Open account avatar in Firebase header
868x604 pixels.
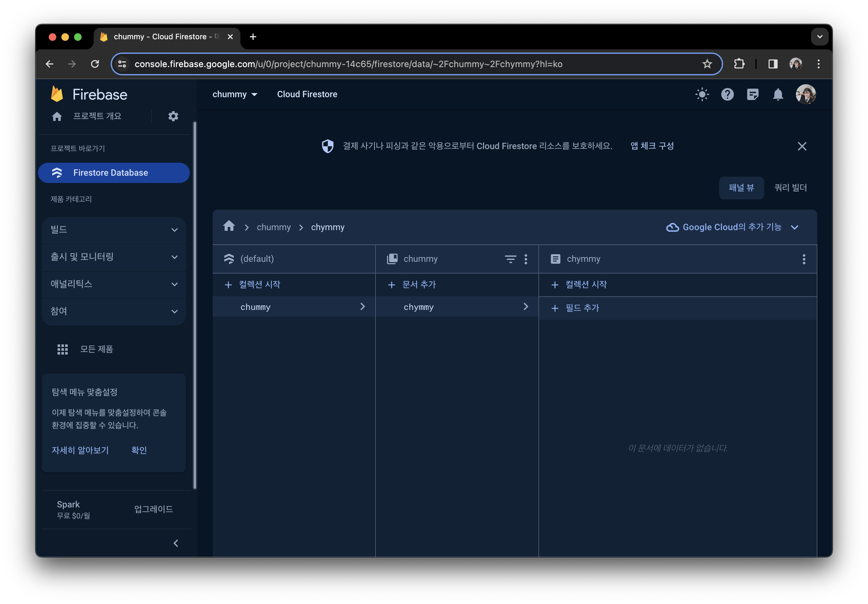point(806,94)
